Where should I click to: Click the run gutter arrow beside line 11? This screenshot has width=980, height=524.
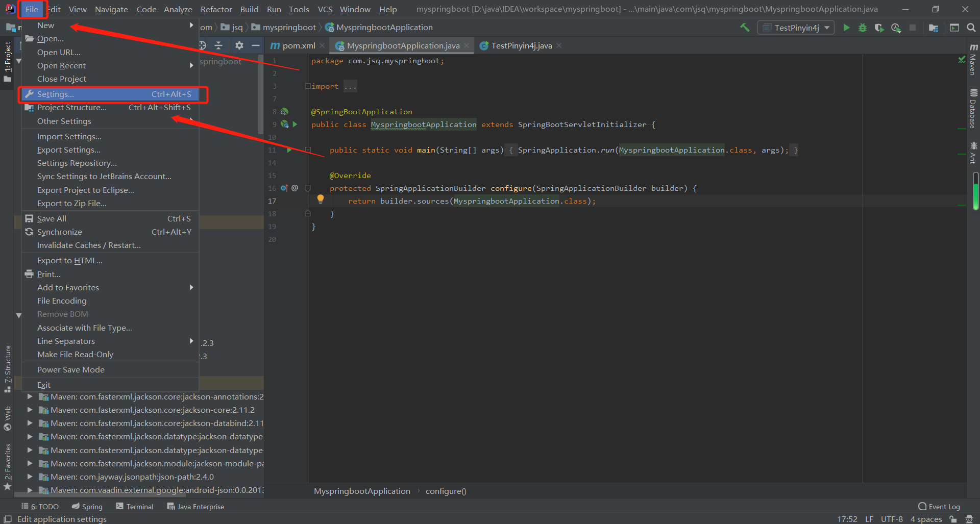(289, 150)
